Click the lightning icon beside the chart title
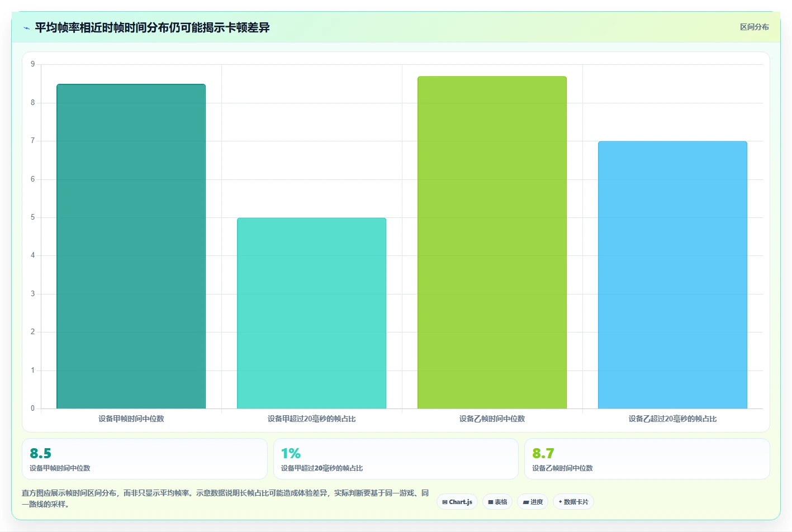 (26, 28)
